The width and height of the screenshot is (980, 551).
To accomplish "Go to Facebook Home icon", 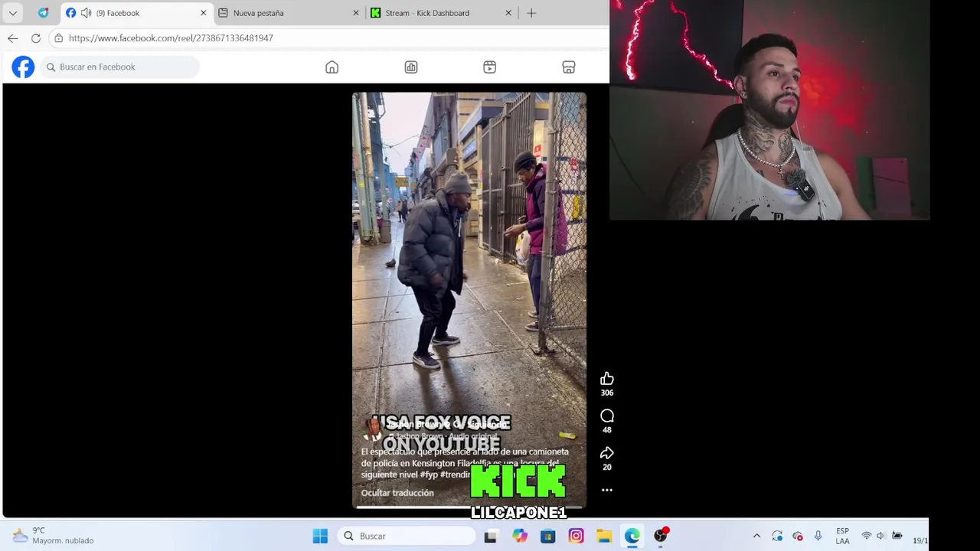I will (332, 67).
